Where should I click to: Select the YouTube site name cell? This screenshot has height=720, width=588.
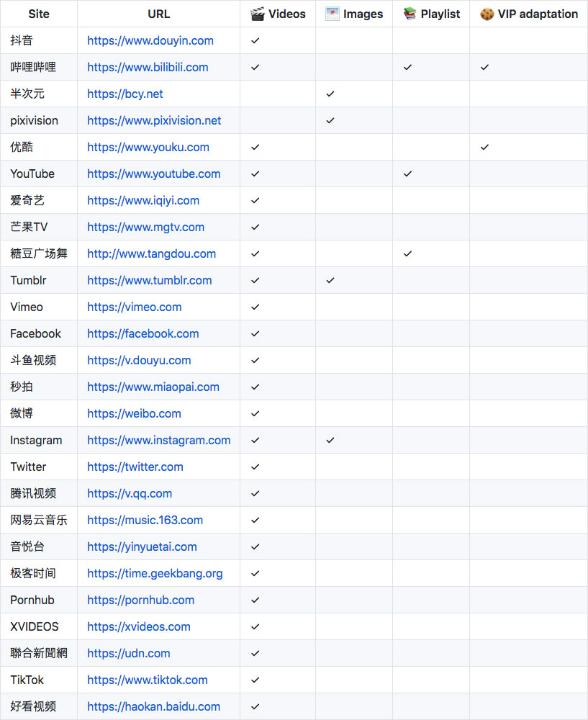[39, 174]
